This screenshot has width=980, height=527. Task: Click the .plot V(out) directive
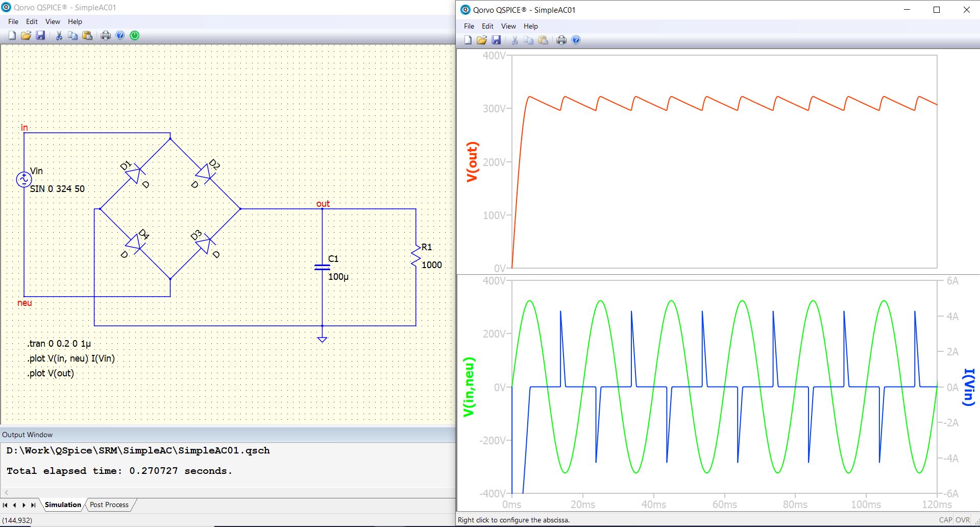[x=51, y=373]
